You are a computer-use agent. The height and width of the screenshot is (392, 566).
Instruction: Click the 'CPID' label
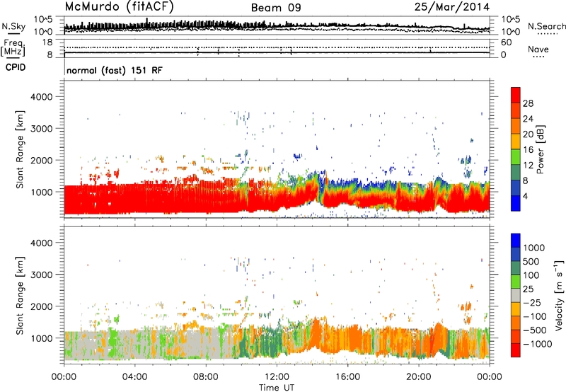16,67
